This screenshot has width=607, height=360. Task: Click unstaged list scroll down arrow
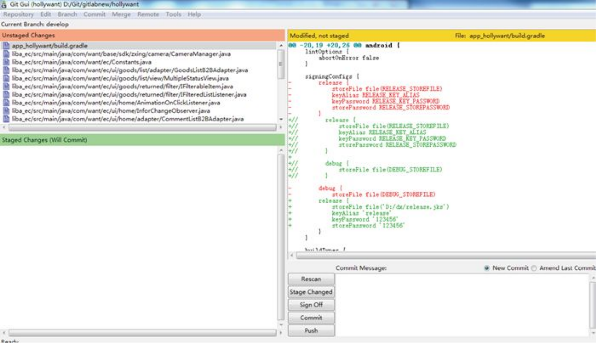[x=281, y=119]
